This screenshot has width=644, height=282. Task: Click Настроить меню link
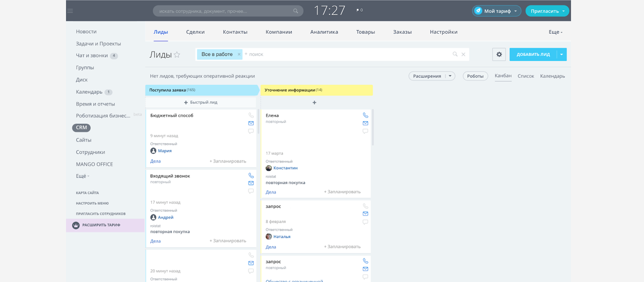(x=92, y=203)
